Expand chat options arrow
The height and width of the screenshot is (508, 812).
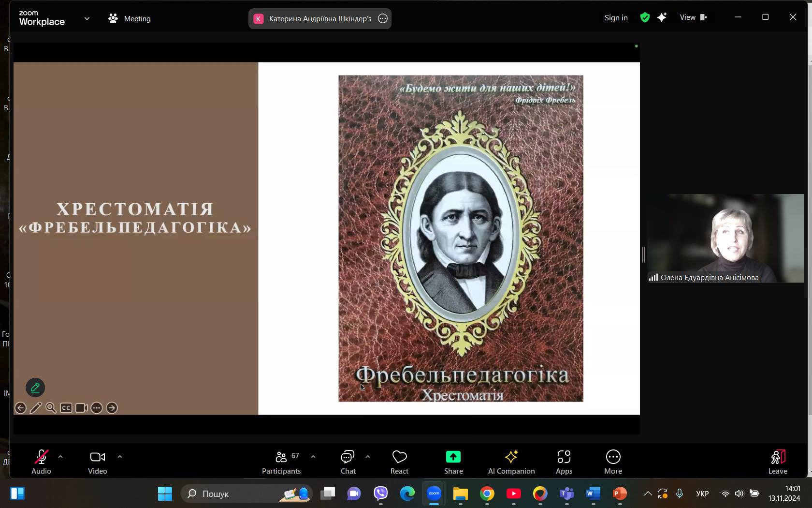(x=368, y=456)
